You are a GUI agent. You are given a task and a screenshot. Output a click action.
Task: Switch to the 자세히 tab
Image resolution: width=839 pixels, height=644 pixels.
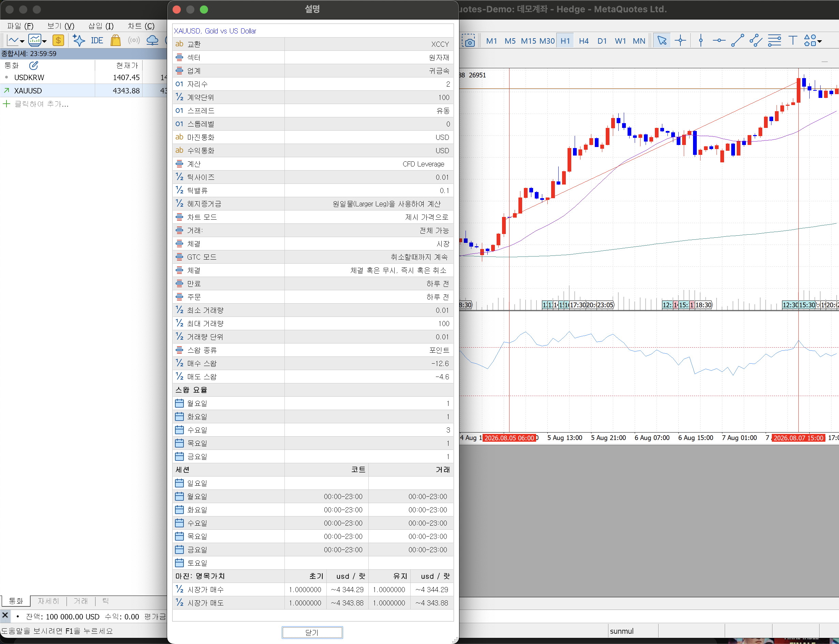click(48, 601)
